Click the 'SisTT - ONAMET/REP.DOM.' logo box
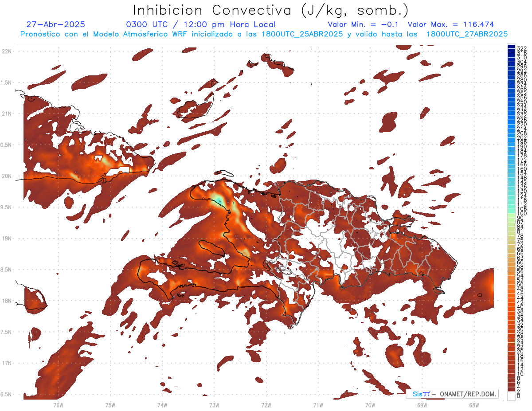Image resolution: width=532 pixels, height=411 pixels. coord(452,394)
